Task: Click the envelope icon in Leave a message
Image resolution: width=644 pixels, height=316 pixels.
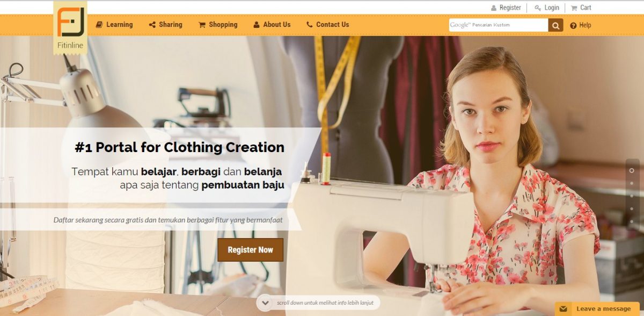Action: (563, 309)
